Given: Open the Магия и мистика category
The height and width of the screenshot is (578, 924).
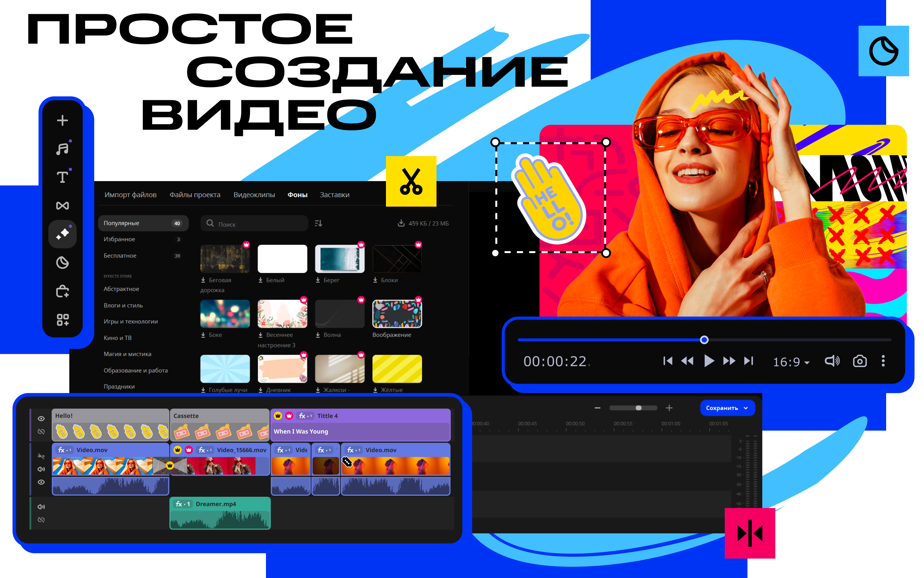Looking at the screenshot, I should point(127,354).
